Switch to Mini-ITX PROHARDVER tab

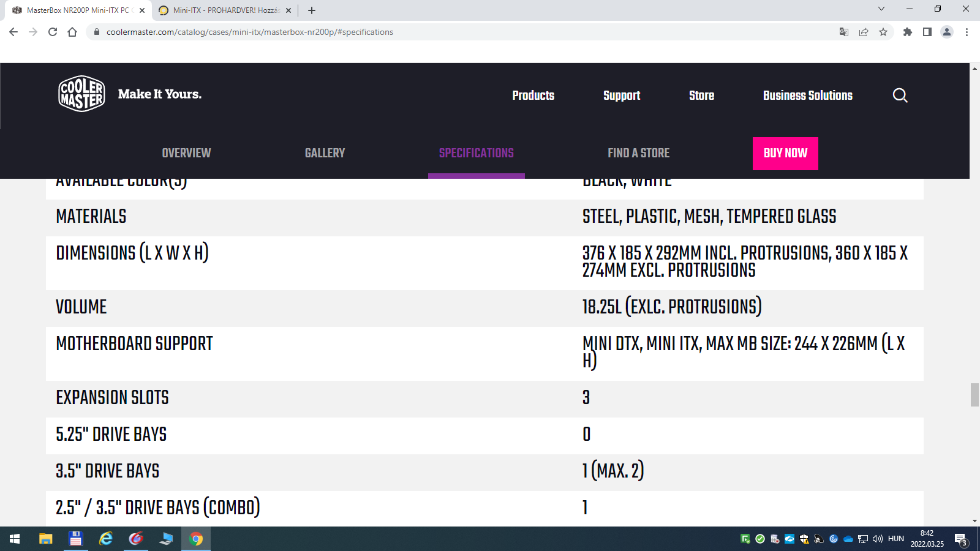(x=224, y=10)
